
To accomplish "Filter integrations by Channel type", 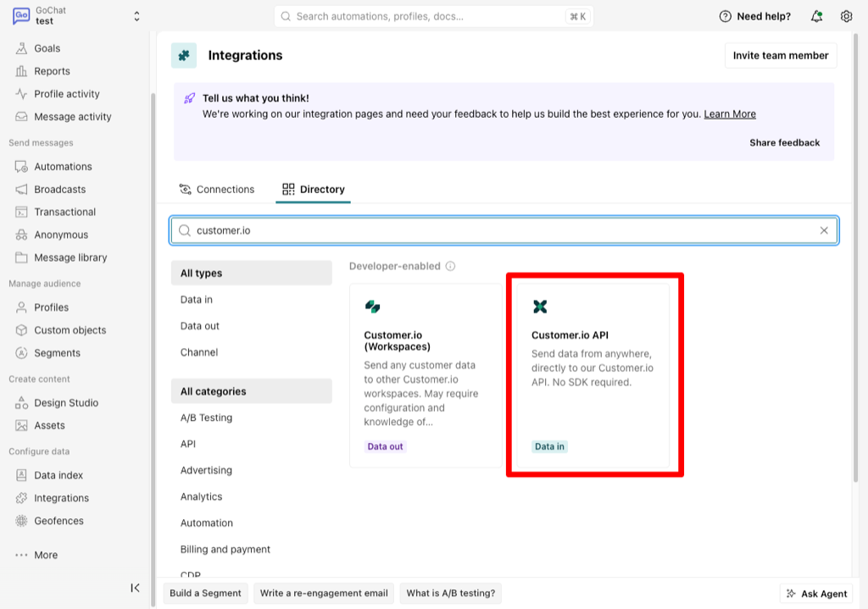I will (198, 352).
